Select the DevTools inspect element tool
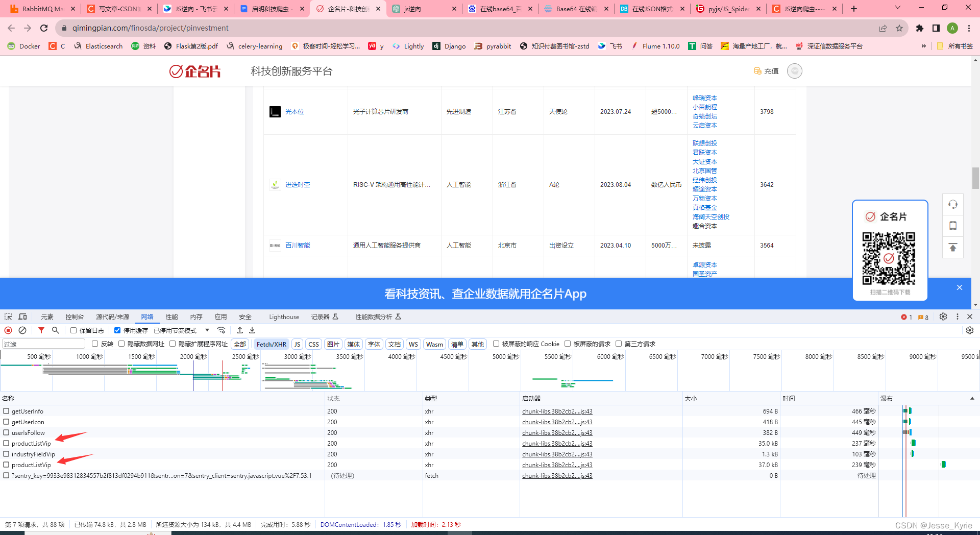This screenshot has width=980, height=535. tap(8, 317)
